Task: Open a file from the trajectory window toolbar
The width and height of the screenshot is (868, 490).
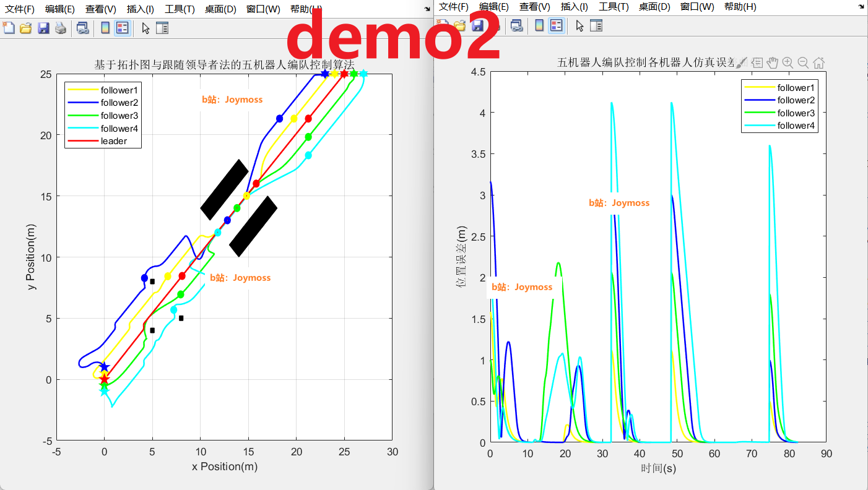Action: 25,28
